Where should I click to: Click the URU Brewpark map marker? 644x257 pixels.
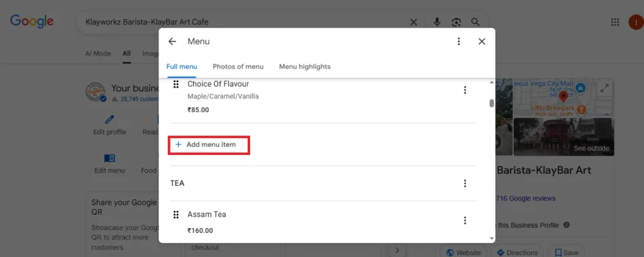pyautogui.click(x=581, y=109)
